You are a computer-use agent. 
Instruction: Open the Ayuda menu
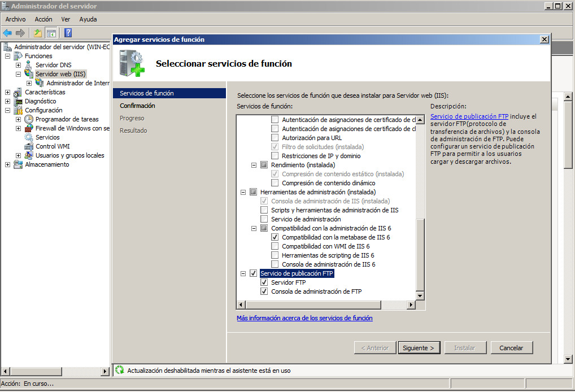click(x=88, y=19)
